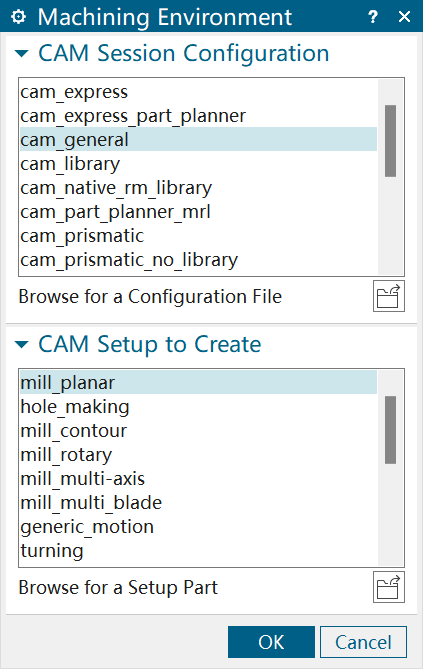This screenshot has width=423, height=669.
Task: Click the gear icon in the title bar
Action: 18,17
